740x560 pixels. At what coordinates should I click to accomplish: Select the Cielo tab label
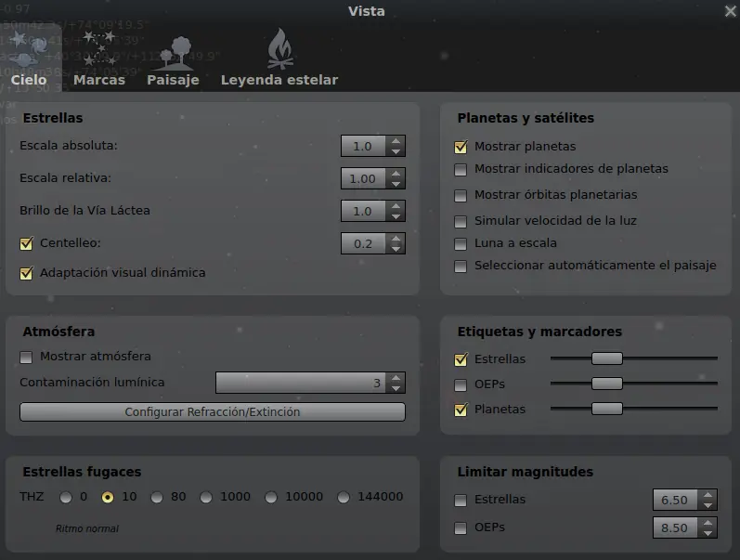tap(29, 80)
